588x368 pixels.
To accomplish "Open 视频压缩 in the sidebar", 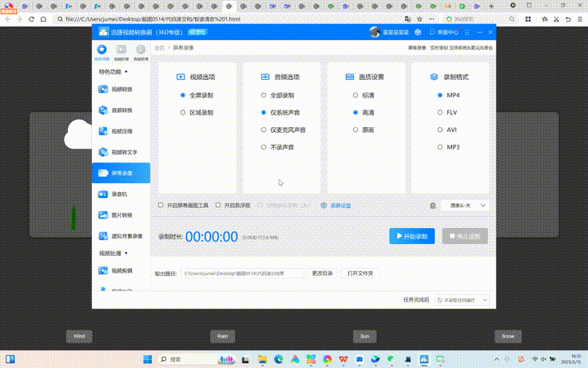I will point(121,131).
